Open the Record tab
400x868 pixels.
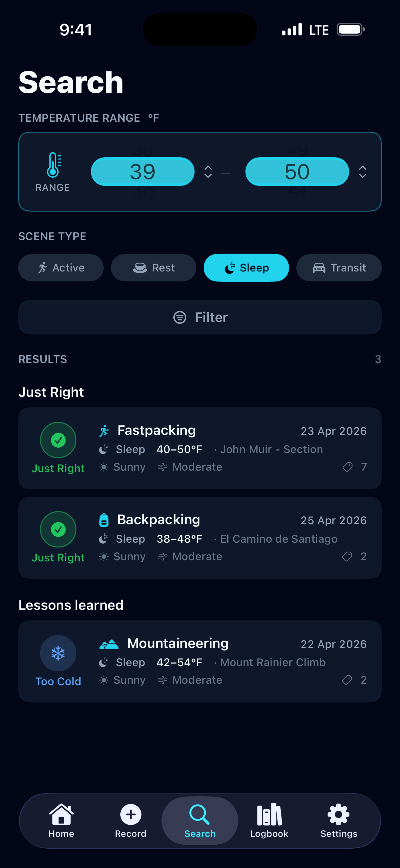131,820
